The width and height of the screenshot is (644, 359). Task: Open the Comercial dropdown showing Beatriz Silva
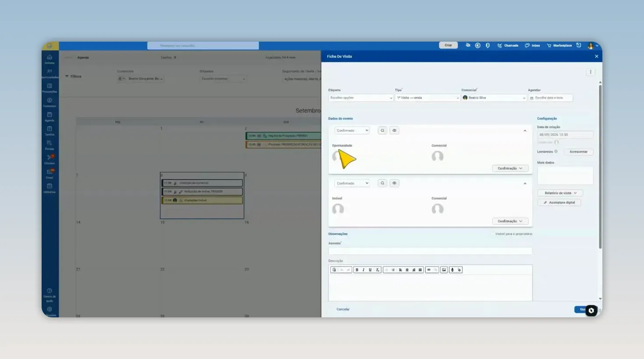494,98
